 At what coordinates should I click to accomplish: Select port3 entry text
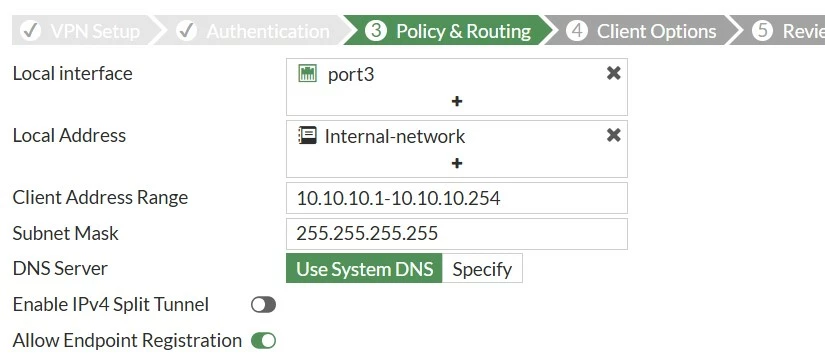pyautogui.click(x=351, y=74)
